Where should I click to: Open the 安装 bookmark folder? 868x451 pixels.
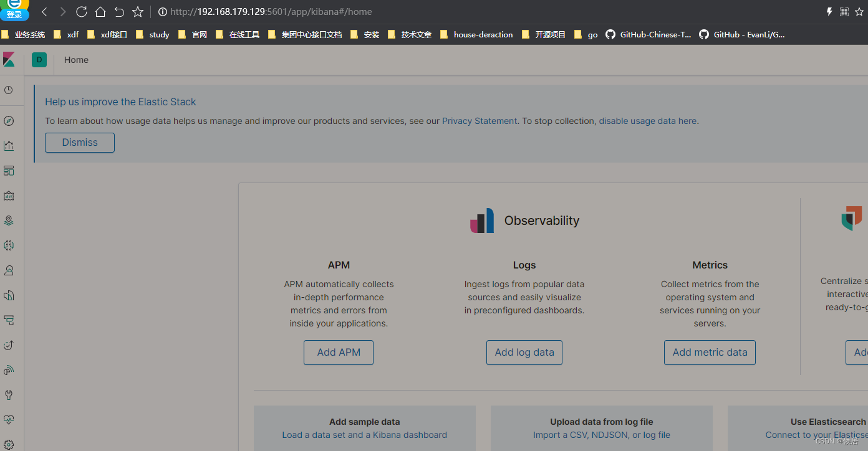click(x=365, y=35)
